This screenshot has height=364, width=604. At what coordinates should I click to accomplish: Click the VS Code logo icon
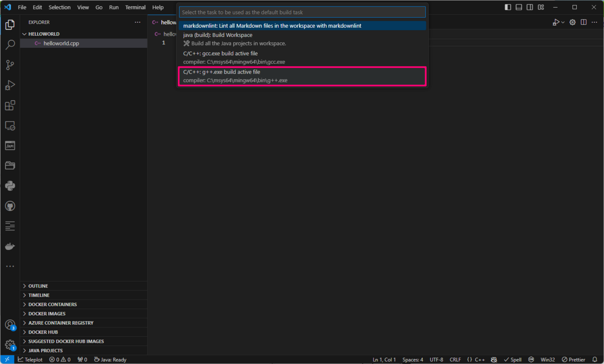coord(7,7)
